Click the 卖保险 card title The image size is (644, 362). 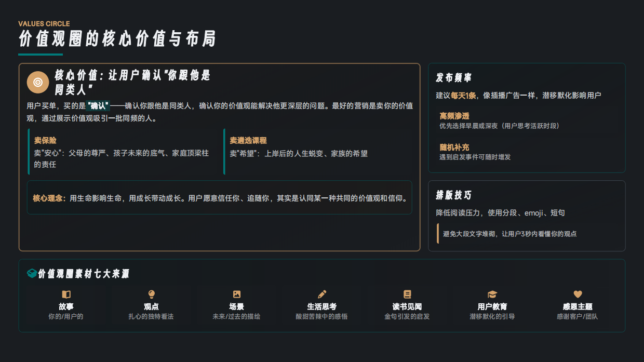click(45, 140)
